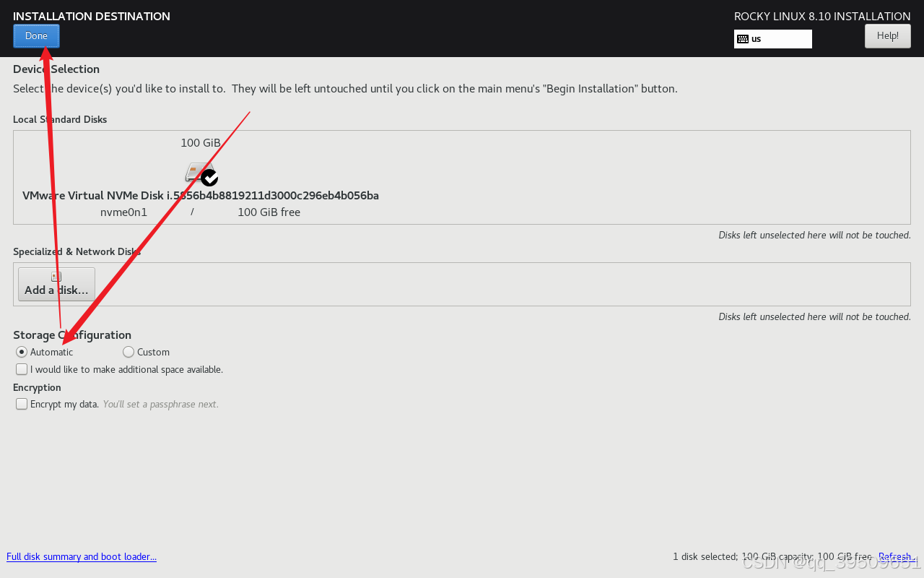The width and height of the screenshot is (924, 578).
Task: Click the 100 GiB free text
Action: tap(269, 212)
